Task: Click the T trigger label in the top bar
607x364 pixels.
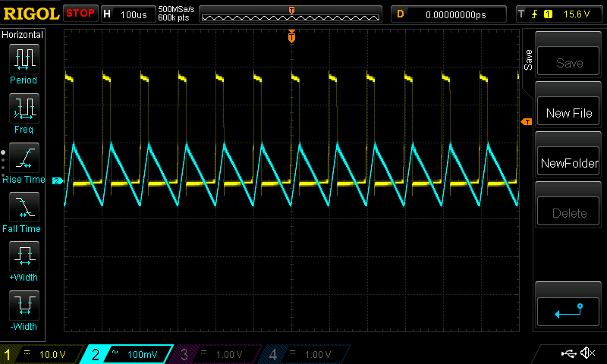Action: [521, 14]
